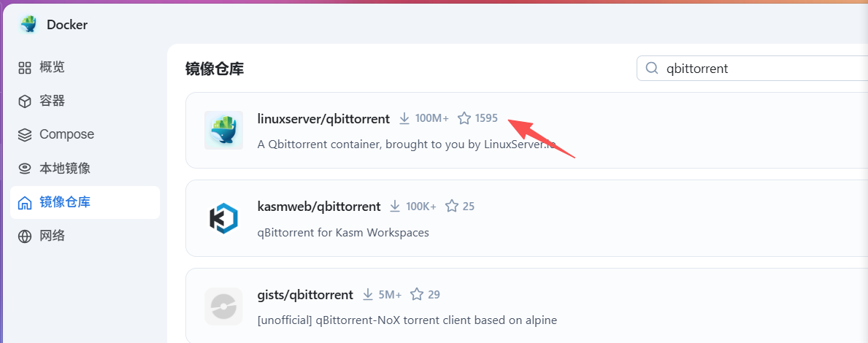Click the star icon beside 29
868x343 pixels.
pos(417,295)
